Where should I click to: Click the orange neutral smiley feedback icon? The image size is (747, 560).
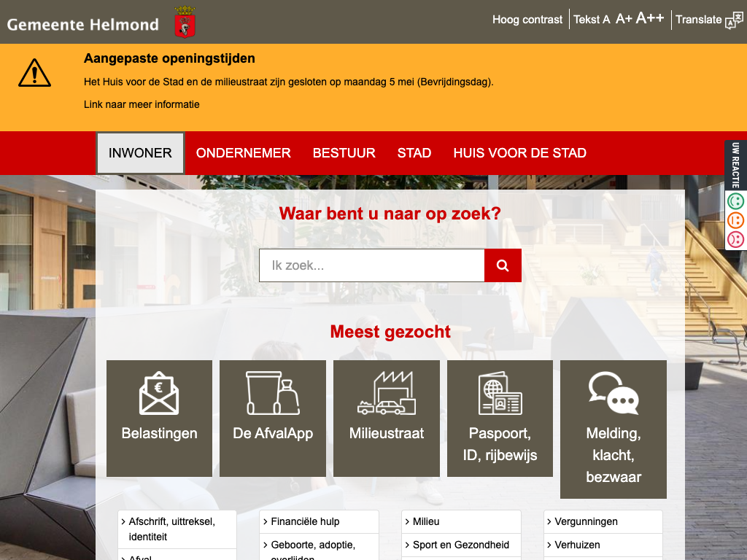(x=735, y=220)
